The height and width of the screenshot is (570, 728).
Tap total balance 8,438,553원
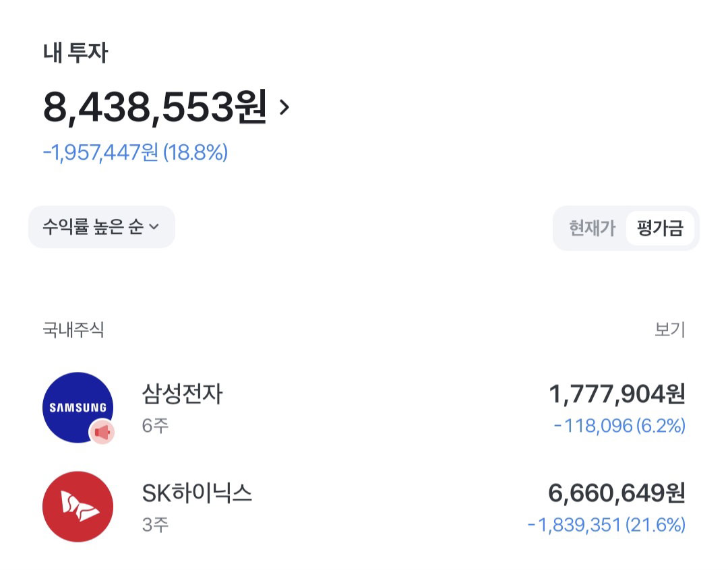click(x=155, y=107)
